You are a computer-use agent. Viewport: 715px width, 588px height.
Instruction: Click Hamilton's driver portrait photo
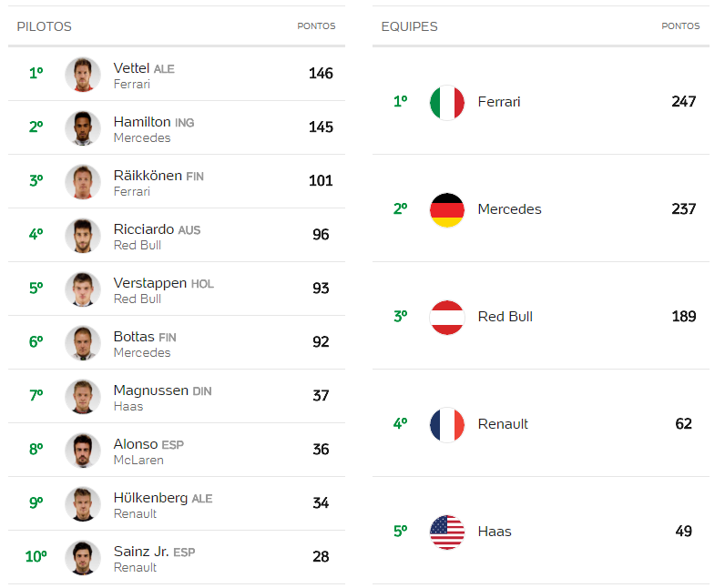coord(83,128)
